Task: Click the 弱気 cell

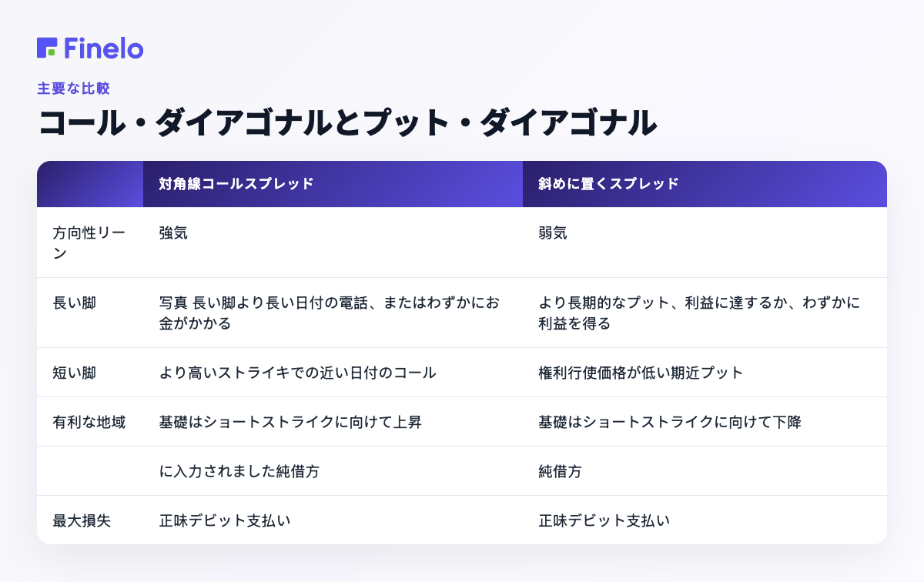Action: point(553,233)
